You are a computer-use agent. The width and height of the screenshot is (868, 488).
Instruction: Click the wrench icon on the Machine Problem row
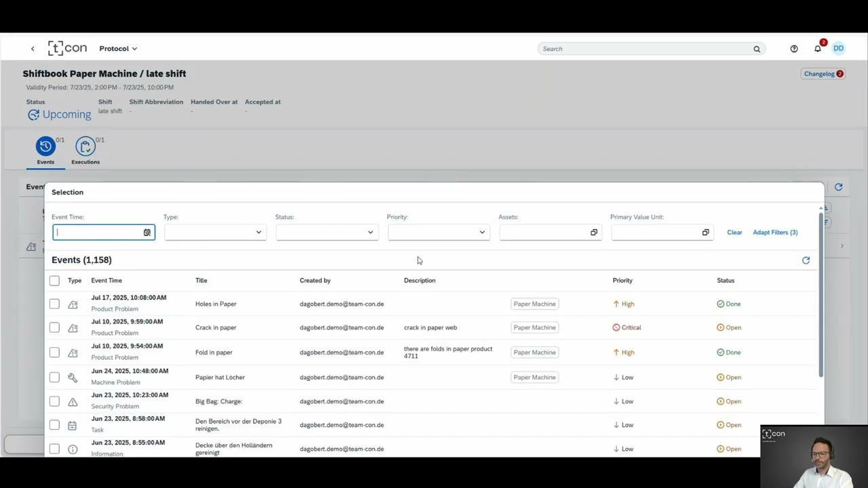pyautogui.click(x=73, y=377)
